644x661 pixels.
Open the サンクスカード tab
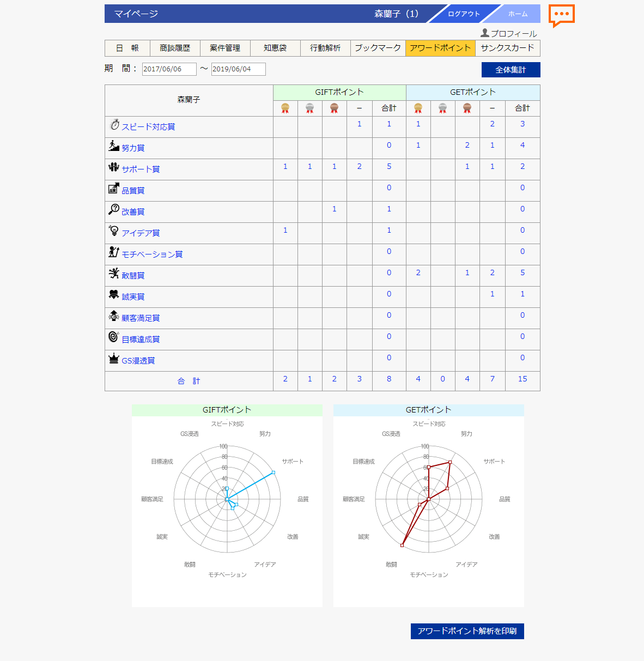[x=507, y=48]
